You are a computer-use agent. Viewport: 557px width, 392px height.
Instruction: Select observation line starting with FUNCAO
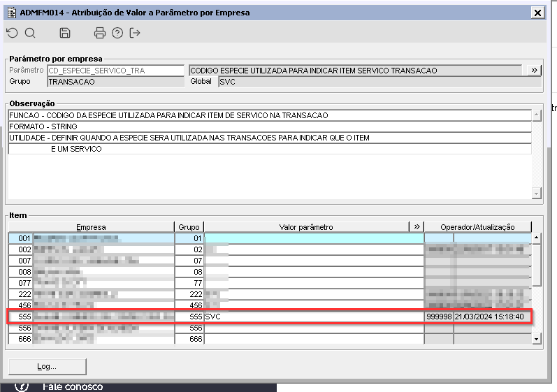click(x=270, y=115)
